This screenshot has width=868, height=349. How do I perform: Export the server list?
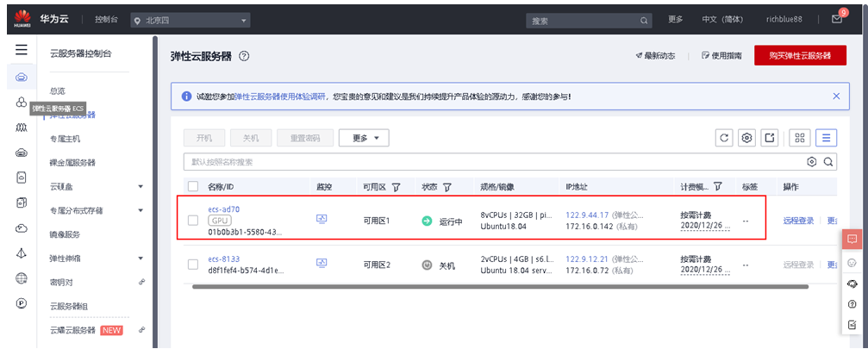coord(770,138)
